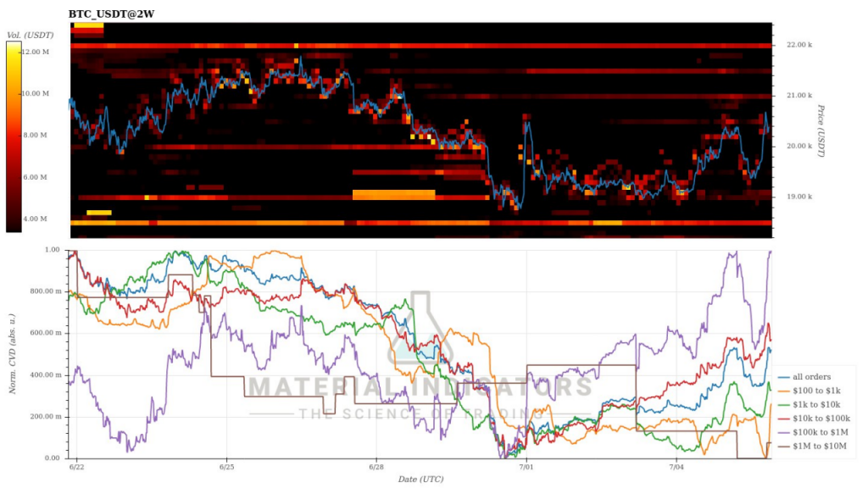Hide the '$100 to $1k' series in legend

pyautogui.click(x=816, y=391)
